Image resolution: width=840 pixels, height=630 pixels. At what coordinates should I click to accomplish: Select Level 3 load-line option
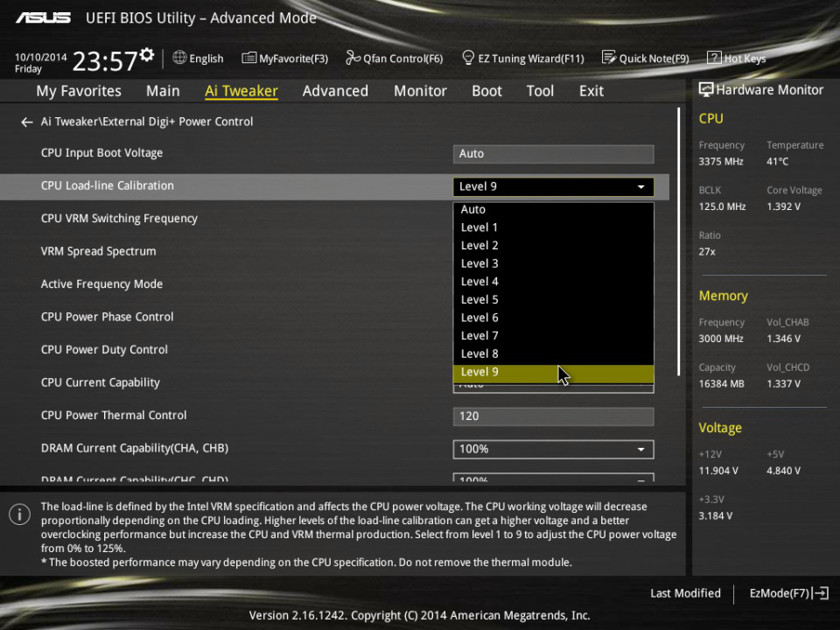(x=553, y=263)
